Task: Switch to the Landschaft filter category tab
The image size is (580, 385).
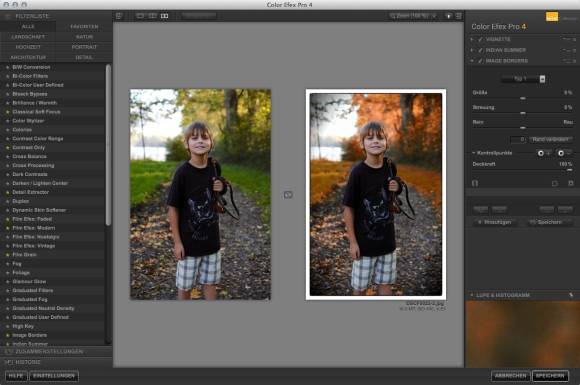Action: pyautogui.click(x=28, y=37)
